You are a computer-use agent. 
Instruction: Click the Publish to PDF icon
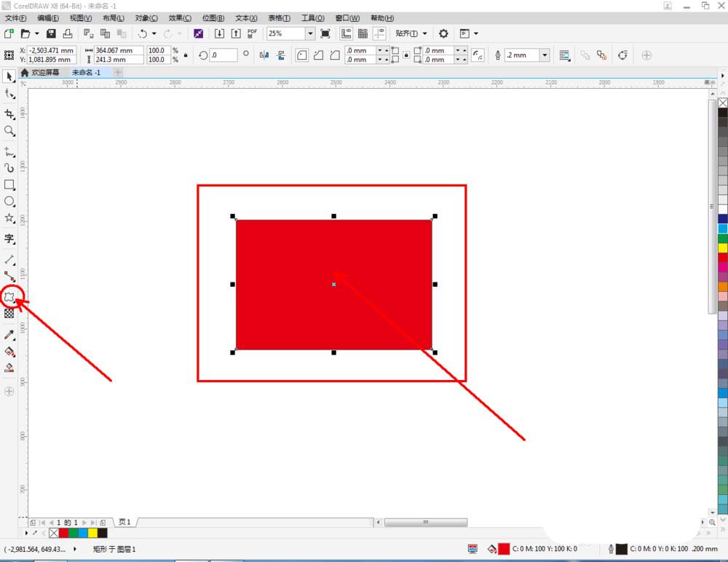251,33
